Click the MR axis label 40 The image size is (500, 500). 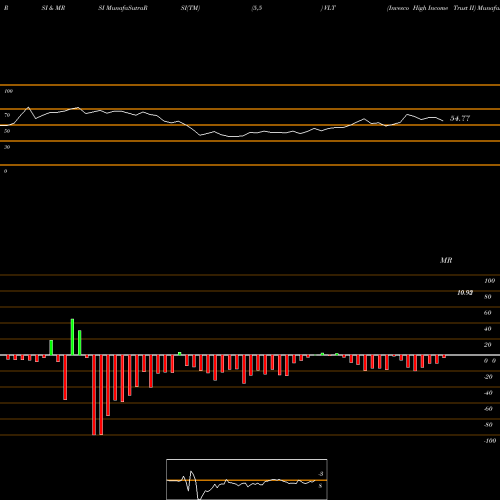pyautogui.click(x=488, y=329)
